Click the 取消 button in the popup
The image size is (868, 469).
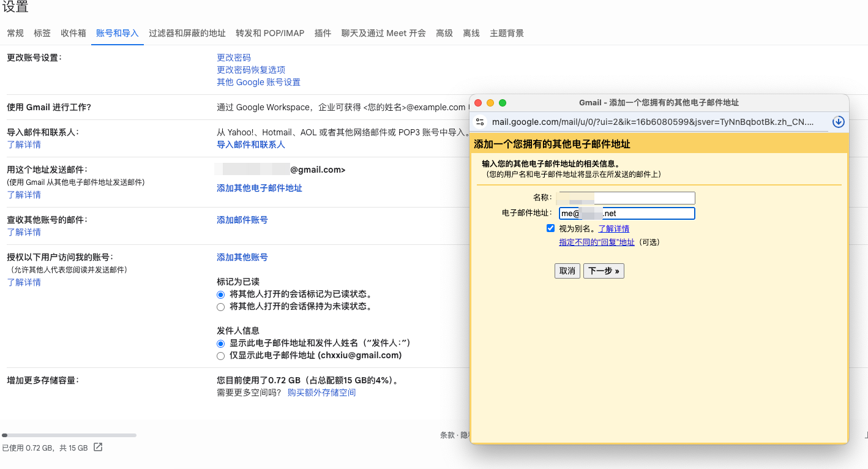coord(567,271)
